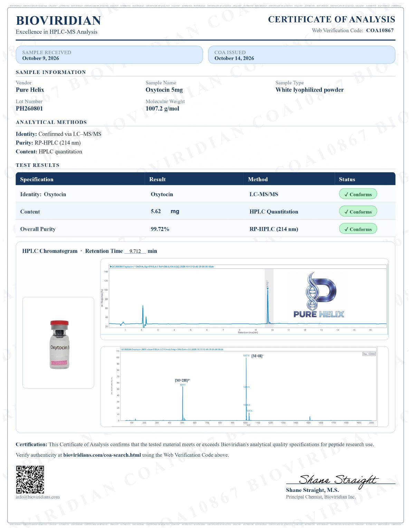Click the Content: HPLC quantitation method line
411x532 pixels.
pyautogui.click(x=49, y=152)
